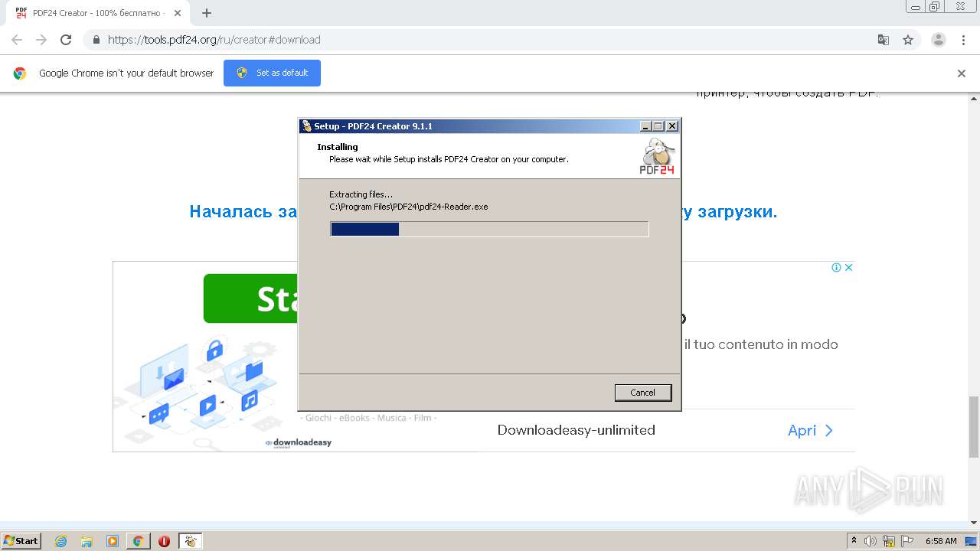Cancel the PDF24 Creator installation

(642, 393)
